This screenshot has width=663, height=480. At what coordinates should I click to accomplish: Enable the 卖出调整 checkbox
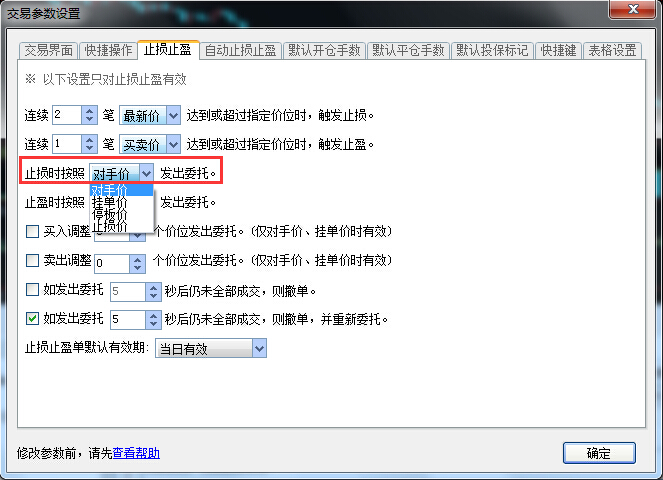[33, 260]
